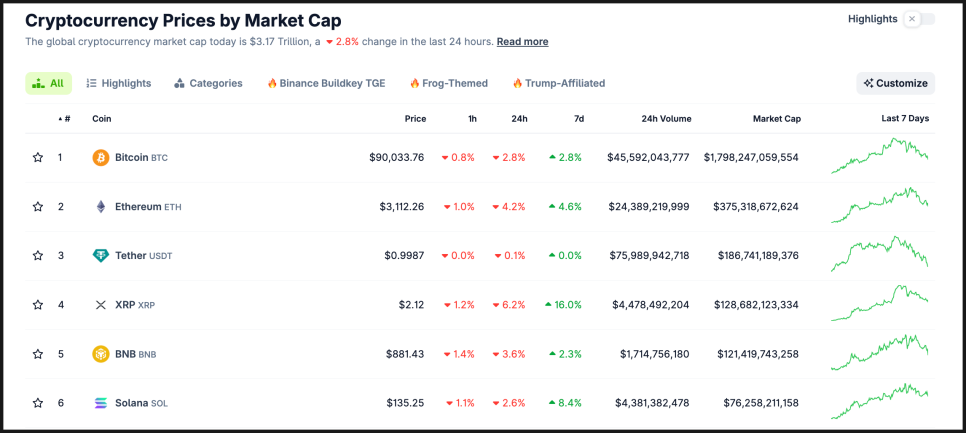The width and height of the screenshot is (966, 433).
Task: Click the Ethereum diamond logo icon
Action: [101, 207]
